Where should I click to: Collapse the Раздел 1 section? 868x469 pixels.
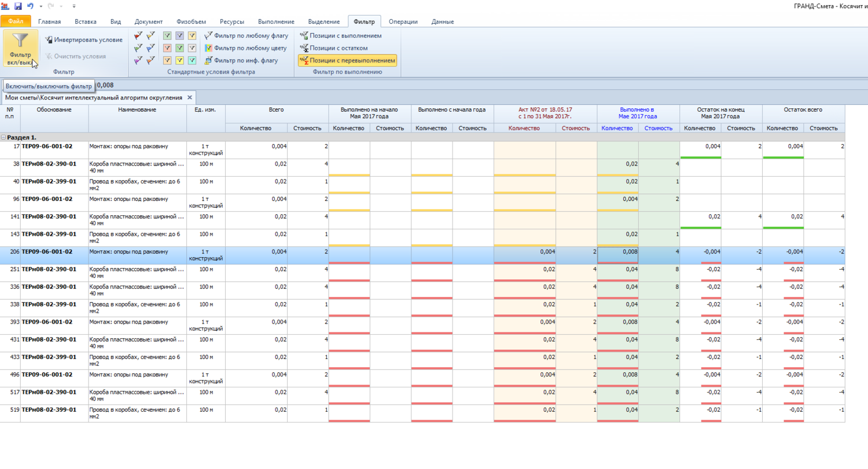[4, 138]
